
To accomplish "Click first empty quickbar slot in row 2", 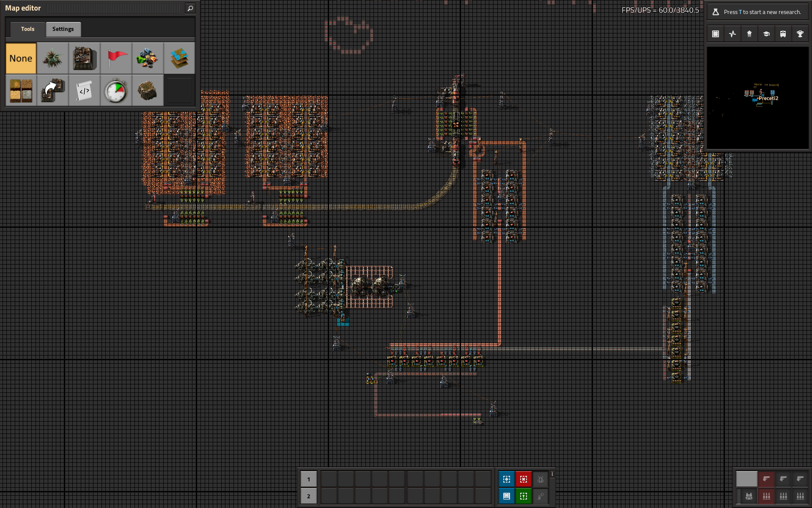I will pyautogui.click(x=329, y=496).
